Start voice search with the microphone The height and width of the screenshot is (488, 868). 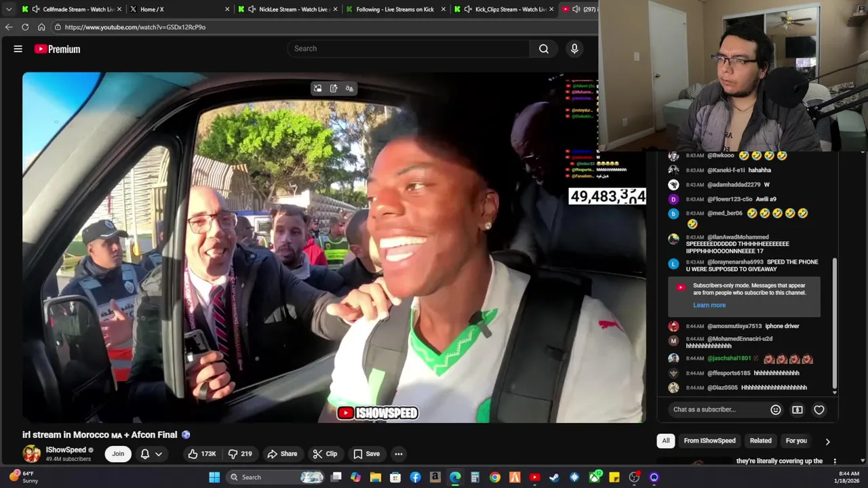[x=574, y=49]
